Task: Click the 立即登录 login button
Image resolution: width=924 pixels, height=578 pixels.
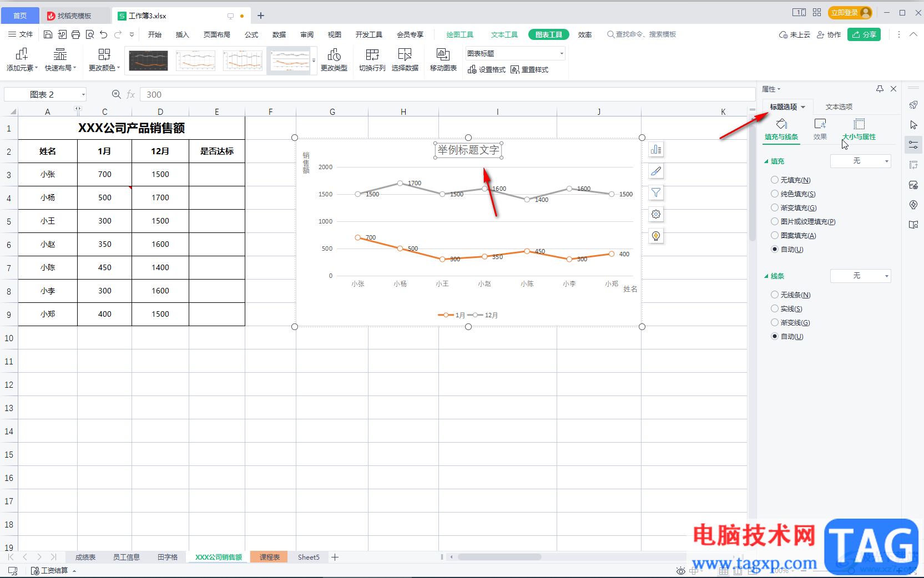Action: (x=850, y=13)
